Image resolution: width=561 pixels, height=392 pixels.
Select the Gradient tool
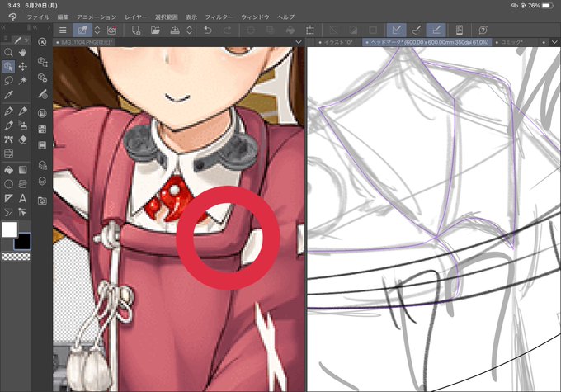[x=22, y=170]
